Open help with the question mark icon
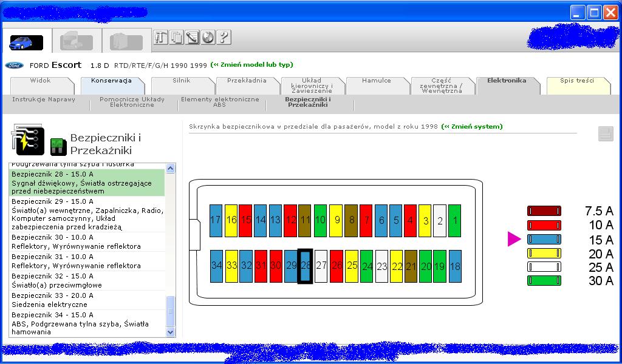622x364 pixels. click(x=224, y=38)
